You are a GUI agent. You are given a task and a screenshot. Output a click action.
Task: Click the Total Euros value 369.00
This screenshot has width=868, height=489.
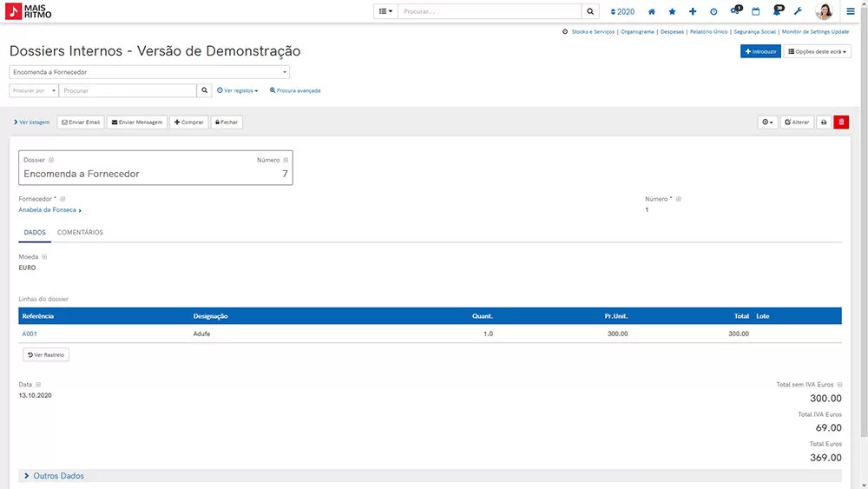(x=825, y=458)
